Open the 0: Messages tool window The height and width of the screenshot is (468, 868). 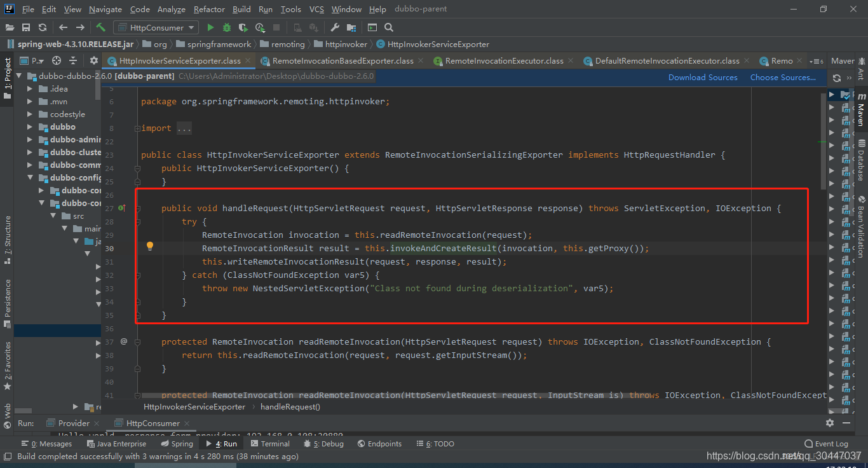pyautogui.click(x=46, y=444)
